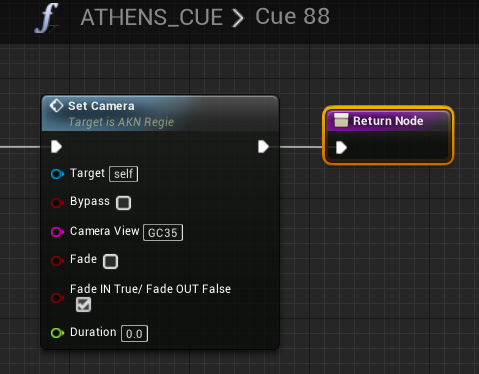Select the Set Camera node function icon
The width and height of the screenshot is (479, 374).
click(56, 106)
